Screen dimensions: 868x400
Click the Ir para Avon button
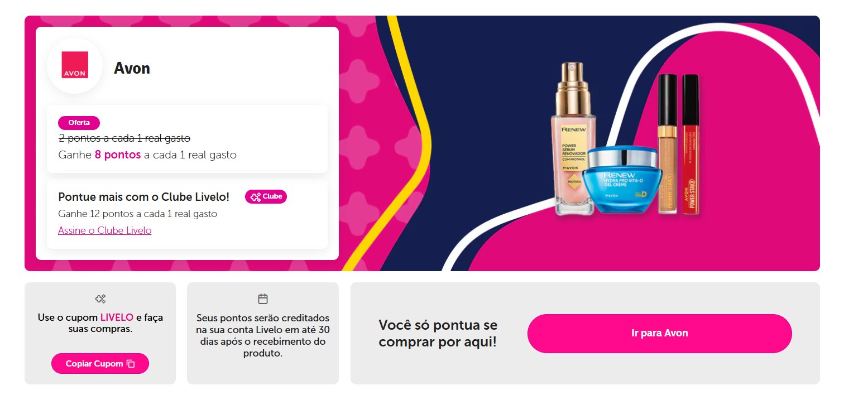(659, 333)
